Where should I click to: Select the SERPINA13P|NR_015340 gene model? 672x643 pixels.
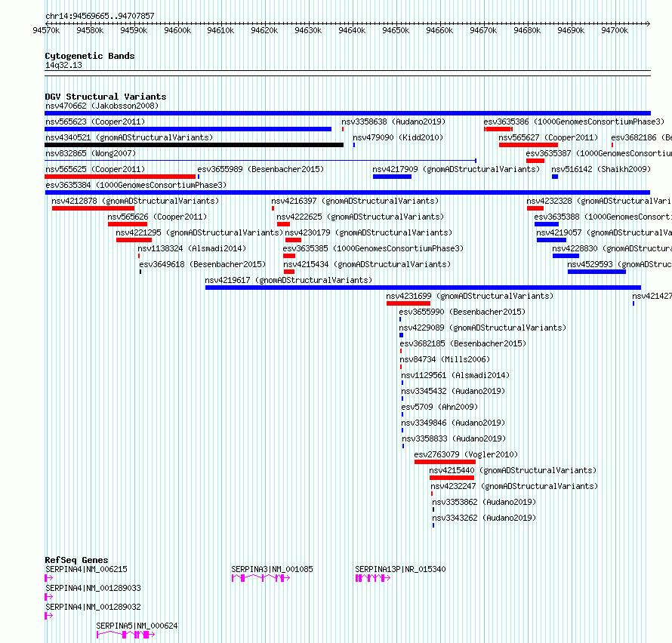point(373,578)
